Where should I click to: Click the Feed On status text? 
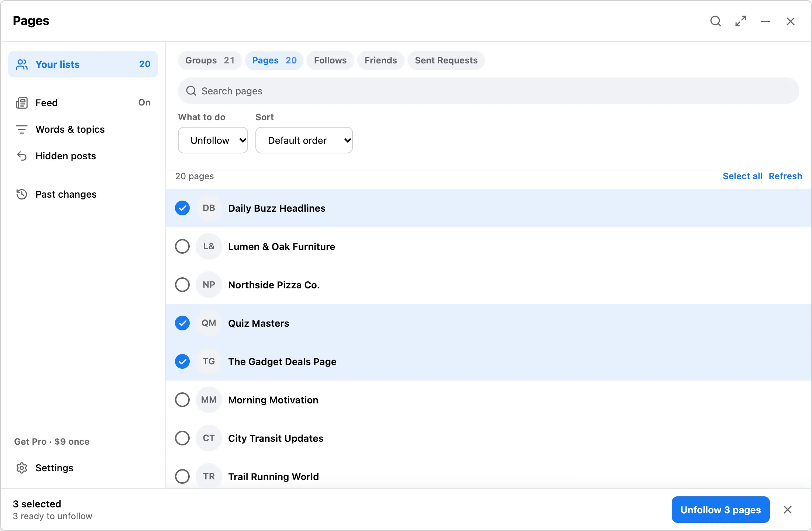pyautogui.click(x=144, y=103)
